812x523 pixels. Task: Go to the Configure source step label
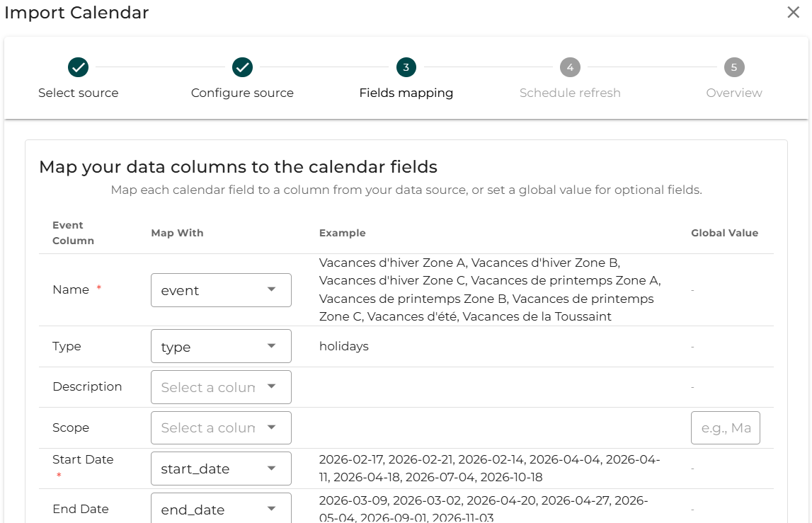(242, 93)
